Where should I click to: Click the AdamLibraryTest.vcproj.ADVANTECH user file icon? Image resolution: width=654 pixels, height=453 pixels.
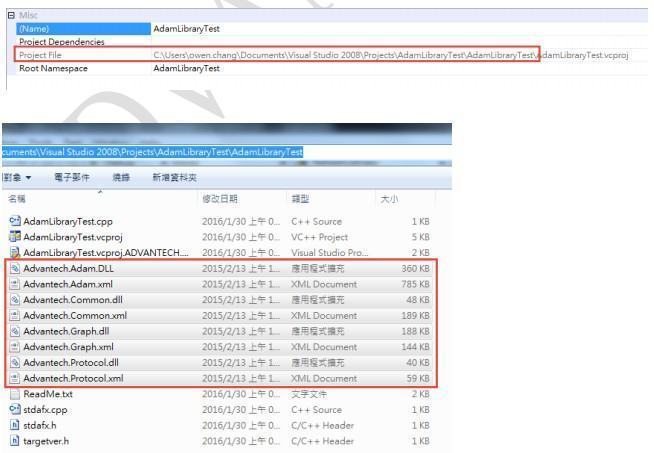[x=15, y=252]
